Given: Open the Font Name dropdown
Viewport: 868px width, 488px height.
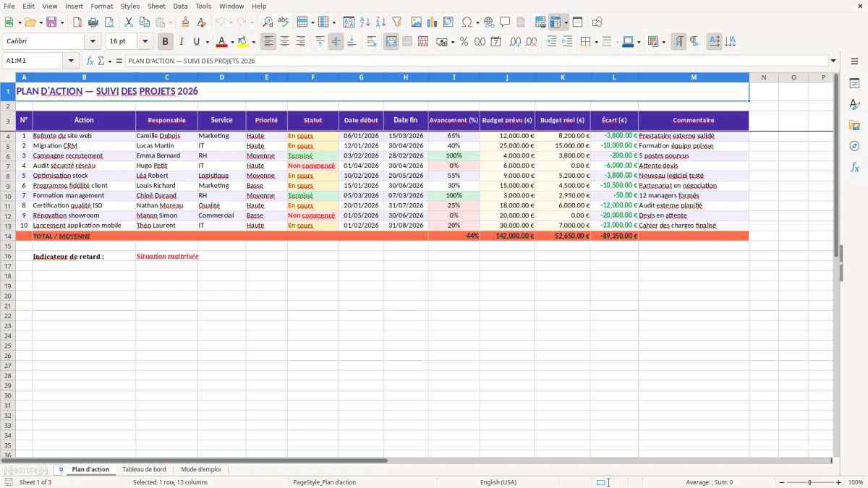Looking at the screenshot, I should point(93,42).
